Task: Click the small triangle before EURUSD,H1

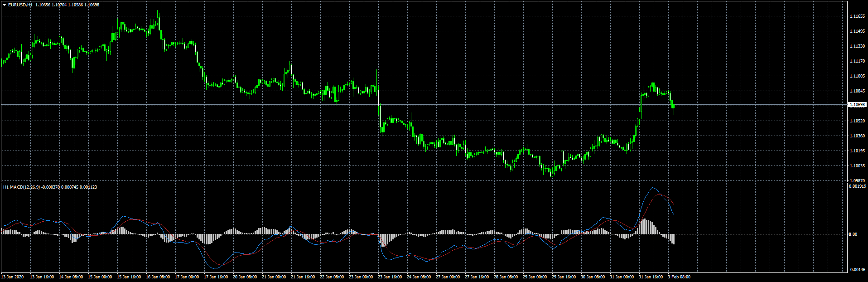Action: 5,5
